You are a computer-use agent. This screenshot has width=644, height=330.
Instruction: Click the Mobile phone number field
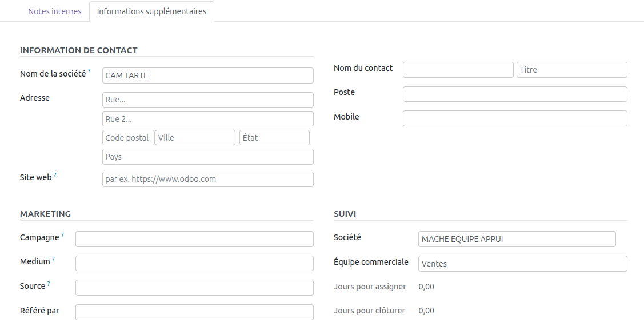(x=514, y=118)
